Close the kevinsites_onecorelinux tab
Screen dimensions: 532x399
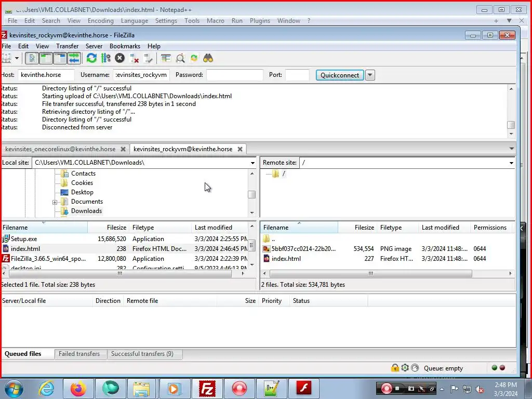pyautogui.click(x=123, y=149)
